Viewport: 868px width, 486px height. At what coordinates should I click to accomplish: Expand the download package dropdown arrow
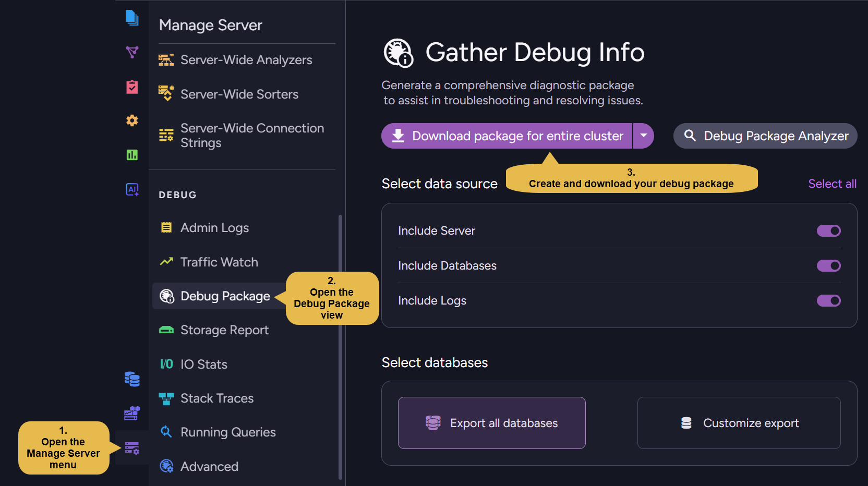coord(644,136)
